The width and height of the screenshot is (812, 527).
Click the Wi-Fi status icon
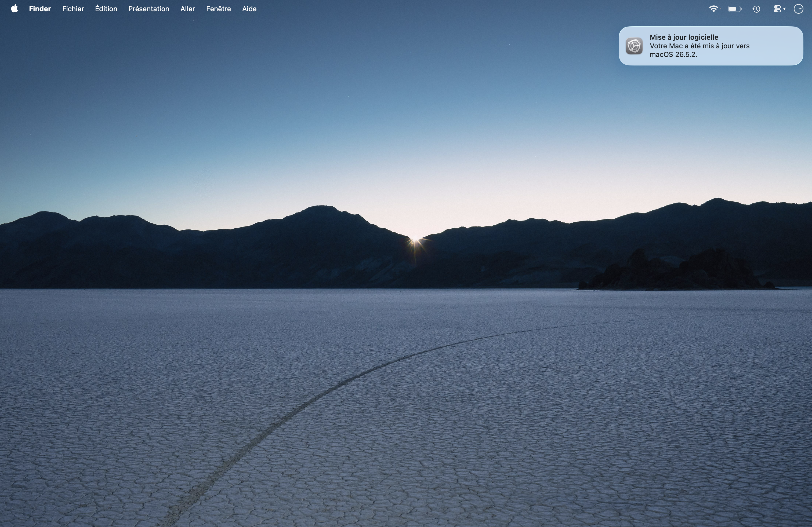pos(713,9)
